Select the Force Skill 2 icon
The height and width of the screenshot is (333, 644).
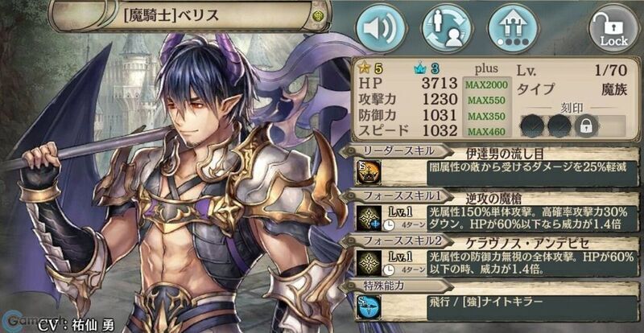[369, 263]
